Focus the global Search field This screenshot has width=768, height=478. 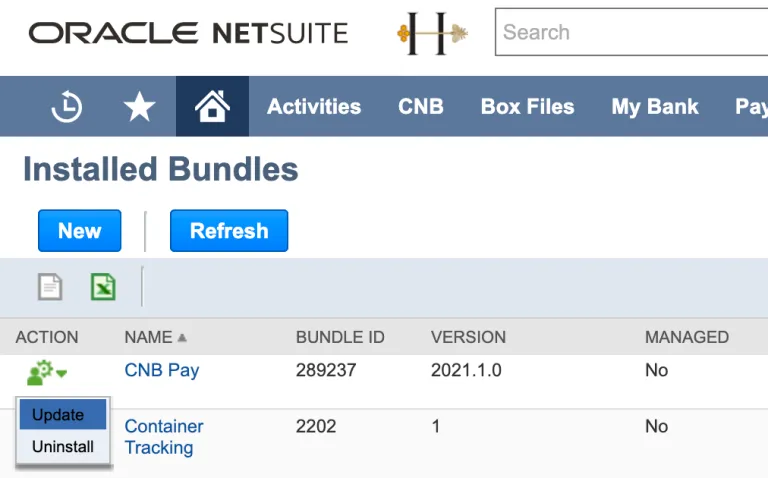click(631, 32)
